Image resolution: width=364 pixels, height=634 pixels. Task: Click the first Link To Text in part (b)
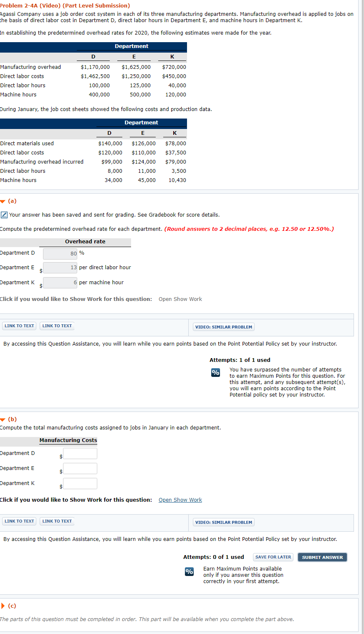click(x=19, y=521)
